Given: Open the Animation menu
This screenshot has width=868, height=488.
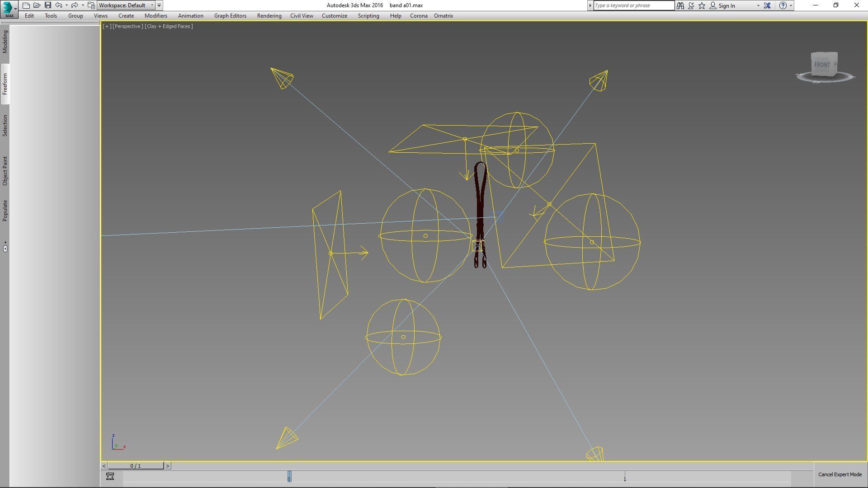Looking at the screenshot, I should pos(190,16).
